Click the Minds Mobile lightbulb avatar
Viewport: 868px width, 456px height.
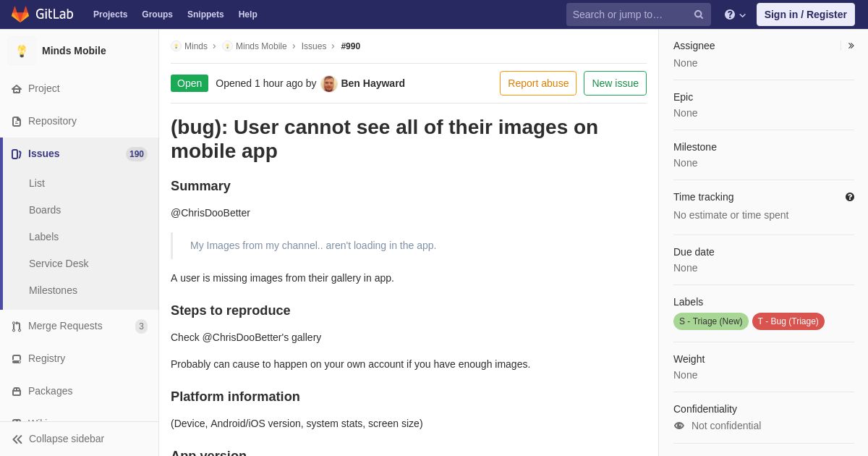(x=22, y=51)
